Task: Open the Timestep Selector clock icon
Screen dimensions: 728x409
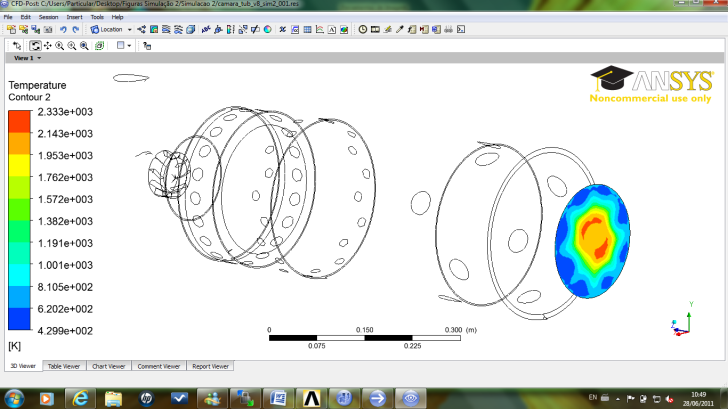Action: coord(362,29)
